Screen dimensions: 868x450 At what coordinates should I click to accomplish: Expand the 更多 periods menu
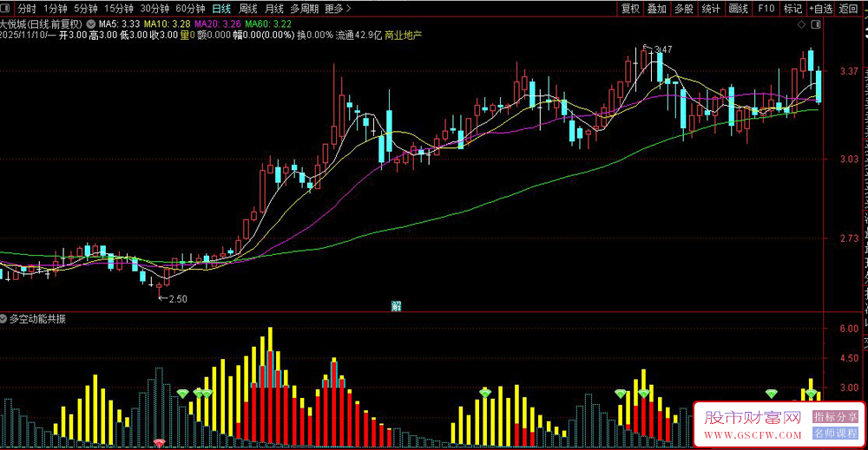[x=338, y=9]
